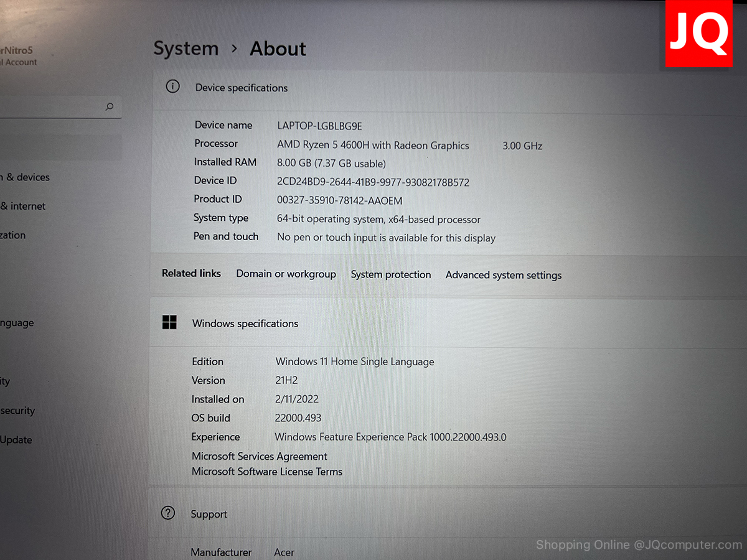This screenshot has height=560, width=747.
Task: Click the Installed RAM label
Action: coord(225,162)
